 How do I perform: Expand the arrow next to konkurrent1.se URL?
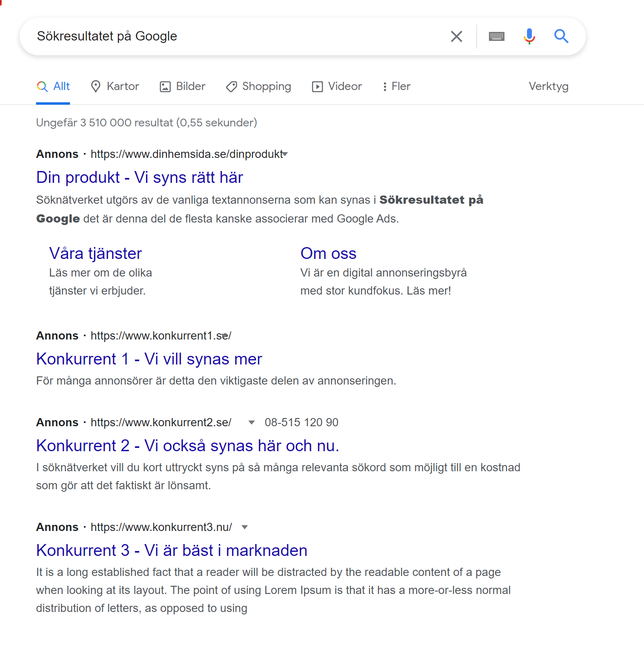point(224,336)
